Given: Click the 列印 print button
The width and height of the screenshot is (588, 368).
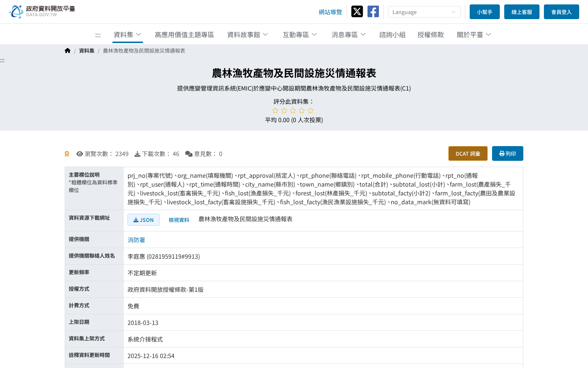Looking at the screenshot, I should [508, 153].
